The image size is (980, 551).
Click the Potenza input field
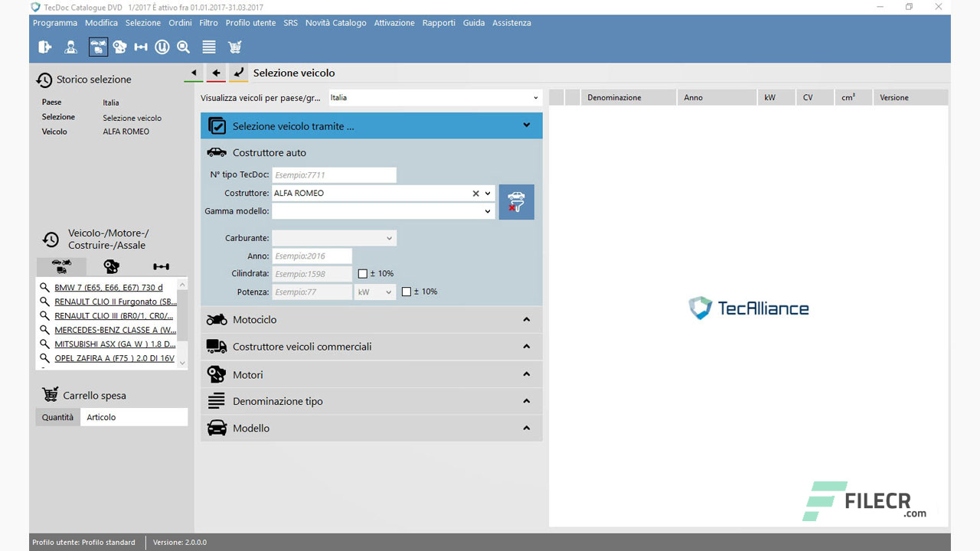click(312, 292)
